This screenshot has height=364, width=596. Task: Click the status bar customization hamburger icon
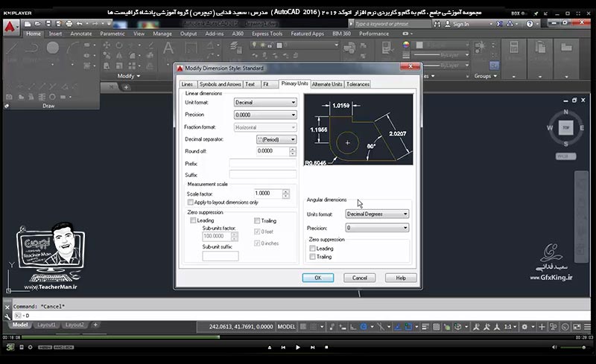point(587,327)
